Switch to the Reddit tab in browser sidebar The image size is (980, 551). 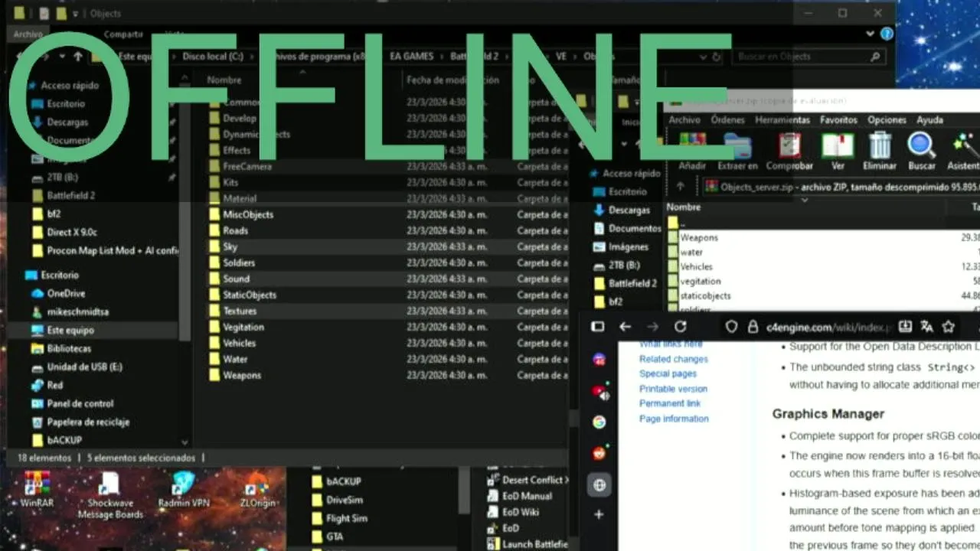(x=599, y=453)
